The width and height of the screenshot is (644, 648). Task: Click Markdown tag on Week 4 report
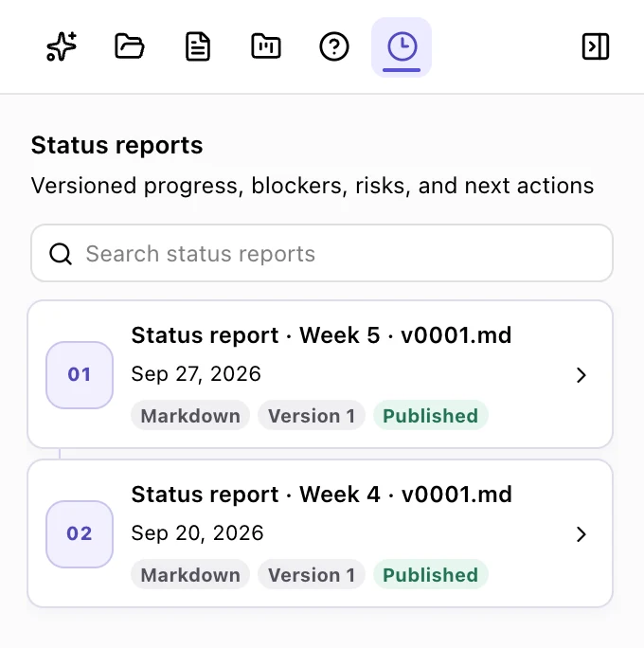[190, 574]
